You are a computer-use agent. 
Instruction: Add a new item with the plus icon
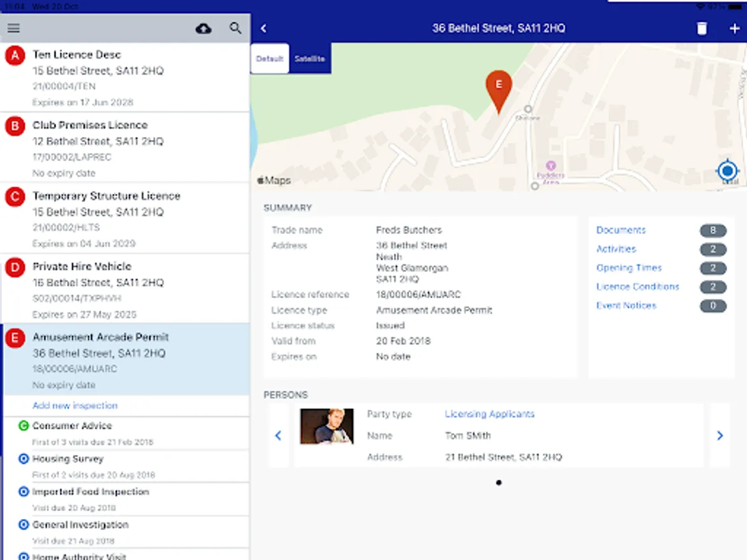tap(735, 29)
